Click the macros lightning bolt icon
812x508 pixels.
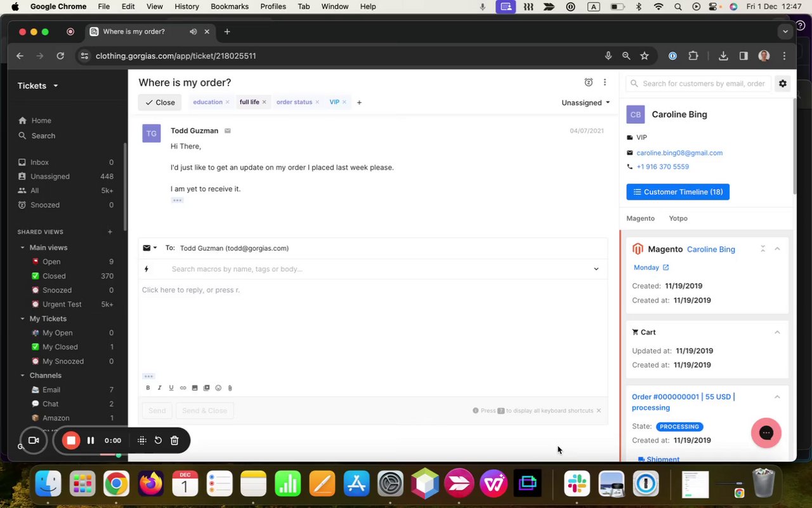147,269
